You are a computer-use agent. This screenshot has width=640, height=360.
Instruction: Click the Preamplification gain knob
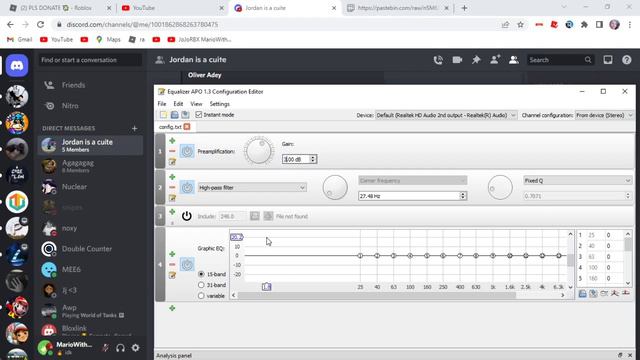click(x=259, y=151)
